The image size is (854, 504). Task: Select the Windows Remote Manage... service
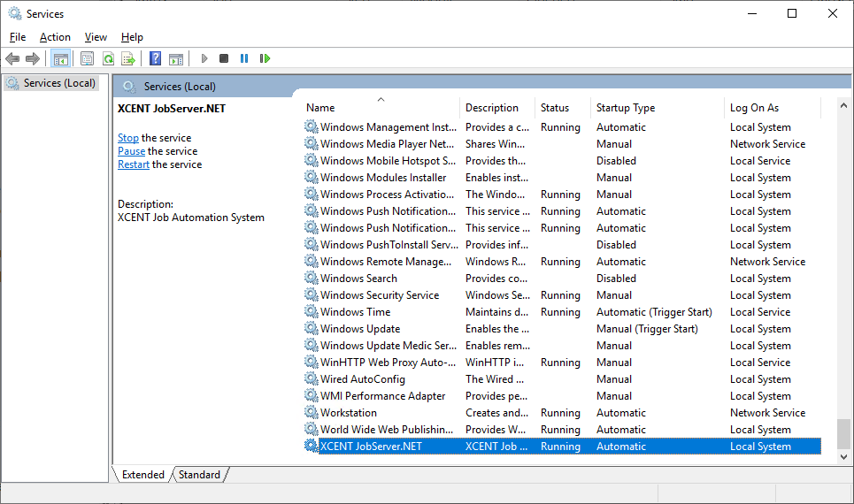pos(386,261)
